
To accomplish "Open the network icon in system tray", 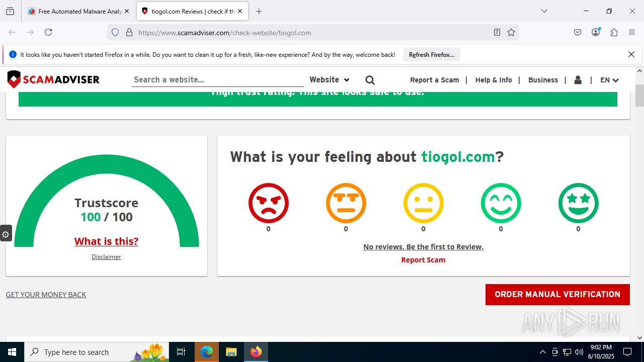I will pyautogui.click(x=567, y=352).
